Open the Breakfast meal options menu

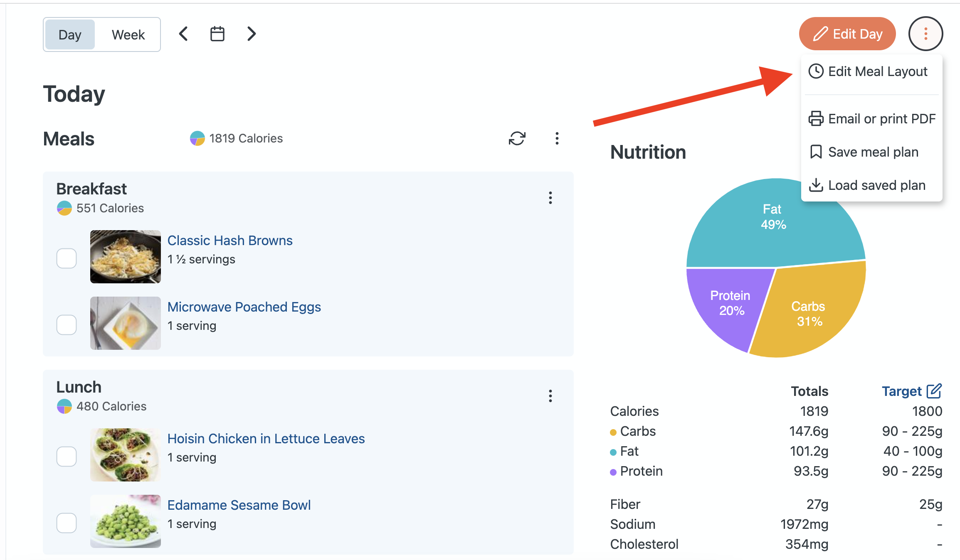point(550,198)
